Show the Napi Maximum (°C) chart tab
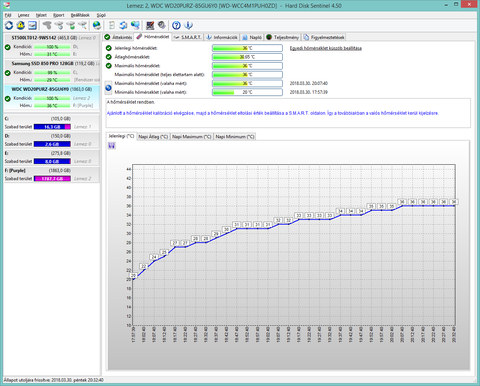The height and width of the screenshot is (386, 480). click(x=192, y=137)
